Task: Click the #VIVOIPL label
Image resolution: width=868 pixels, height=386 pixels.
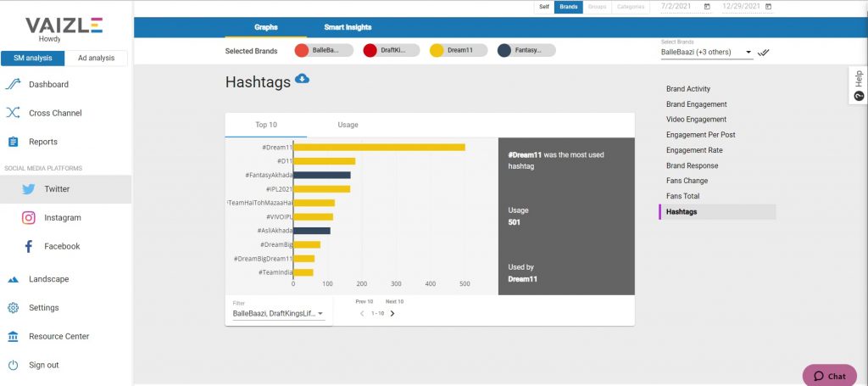Action: 279,216
